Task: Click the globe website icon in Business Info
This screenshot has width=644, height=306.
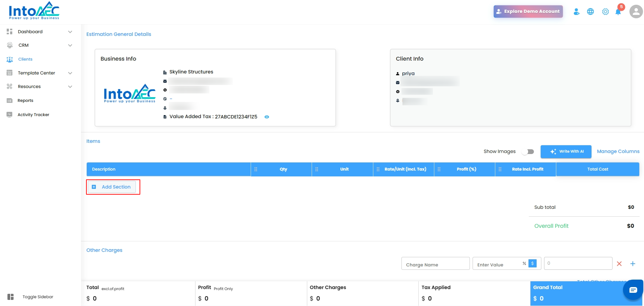Action: (165, 99)
